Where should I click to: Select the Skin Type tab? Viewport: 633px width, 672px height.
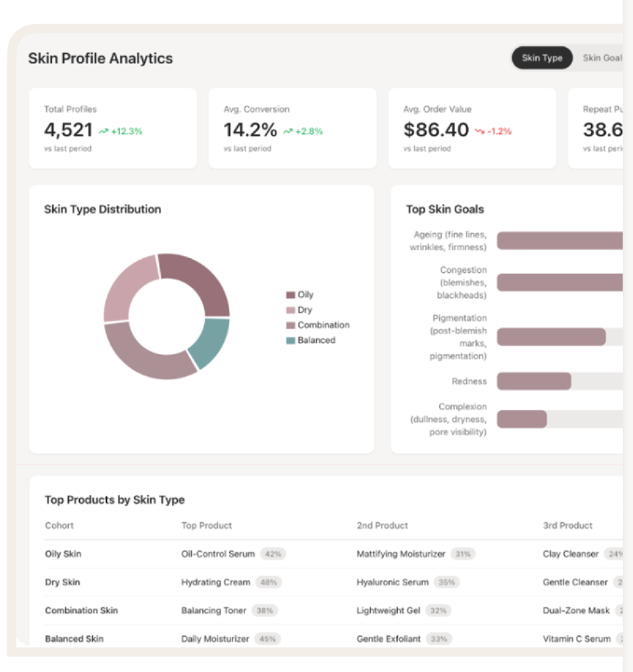542,58
